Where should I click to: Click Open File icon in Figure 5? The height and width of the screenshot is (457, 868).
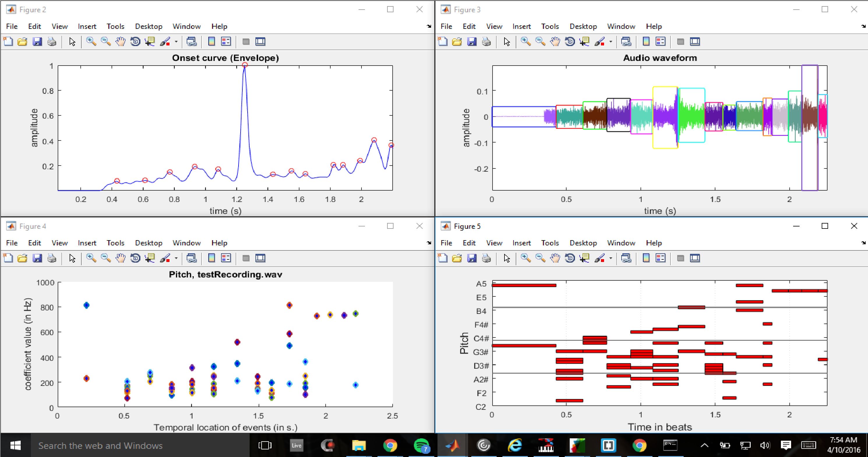(457, 258)
